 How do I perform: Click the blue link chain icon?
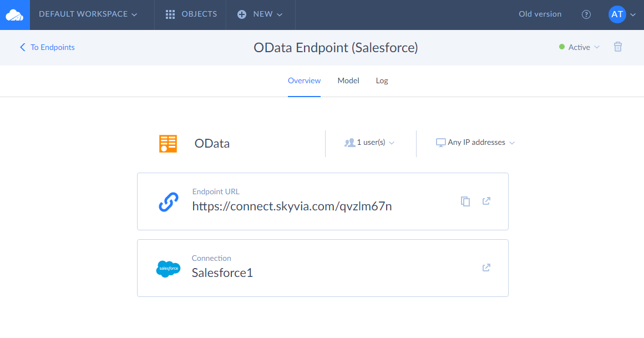tap(169, 202)
